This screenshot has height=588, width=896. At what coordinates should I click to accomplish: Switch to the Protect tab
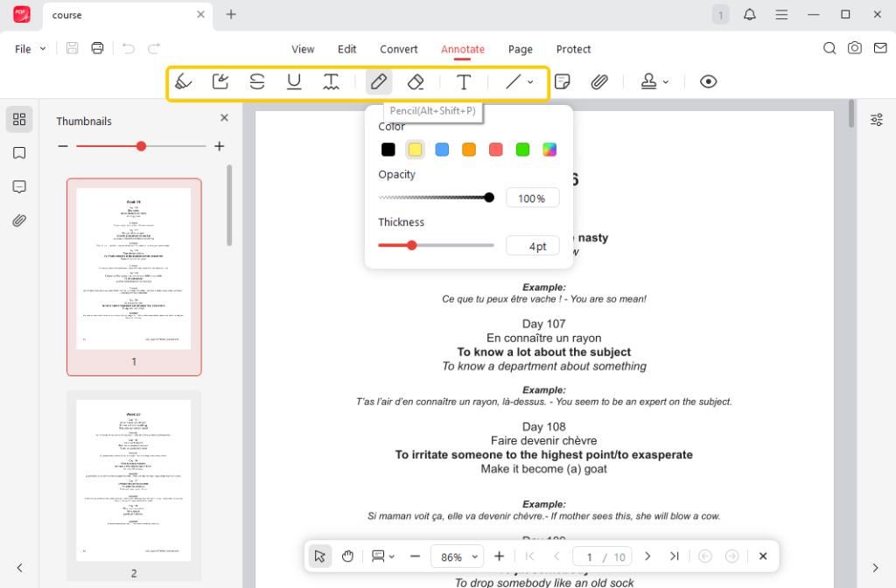[x=573, y=49]
